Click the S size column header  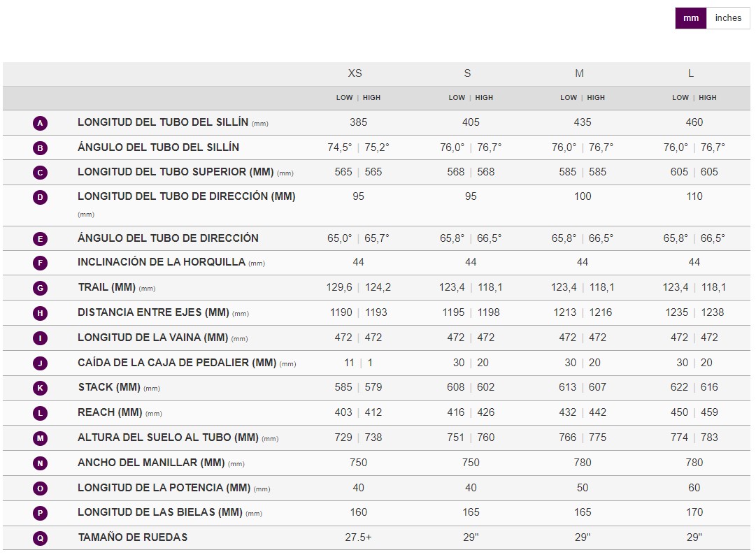[467, 73]
